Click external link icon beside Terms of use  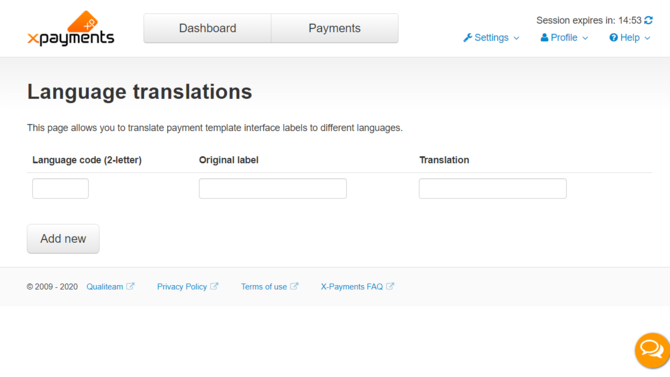[x=294, y=286]
